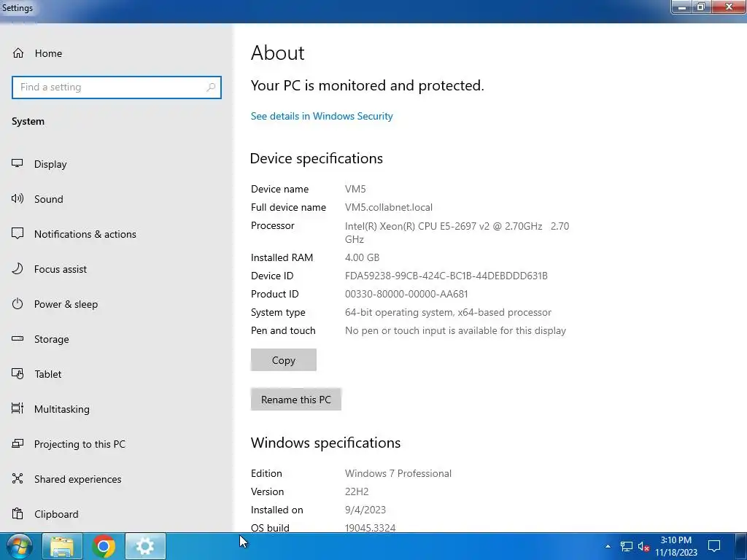The image size is (747, 560).
Task: Click the search magnifier icon
Action: [211, 87]
